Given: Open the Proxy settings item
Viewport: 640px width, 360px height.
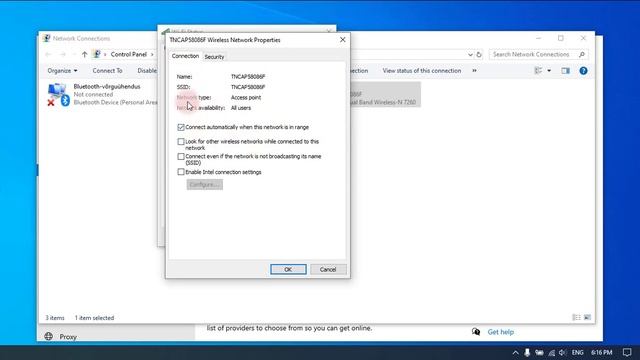Looking at the screenshot, I should pos(68,337).
